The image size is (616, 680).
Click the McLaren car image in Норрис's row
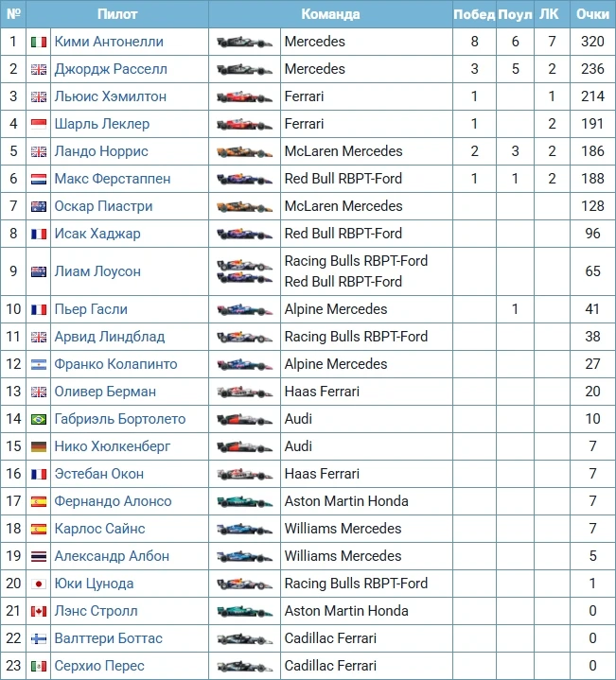[245, 151]
